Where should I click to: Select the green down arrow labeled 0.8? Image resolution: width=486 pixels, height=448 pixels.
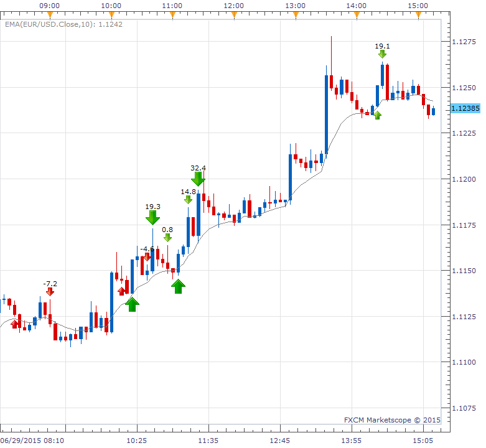(167, 238)
